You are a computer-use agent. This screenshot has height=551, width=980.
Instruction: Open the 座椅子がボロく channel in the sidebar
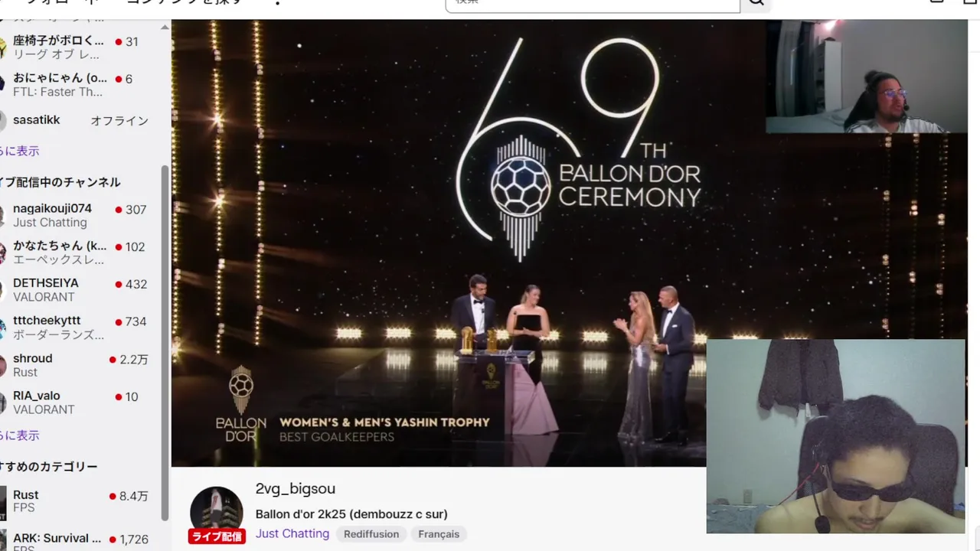coord(77,47)
